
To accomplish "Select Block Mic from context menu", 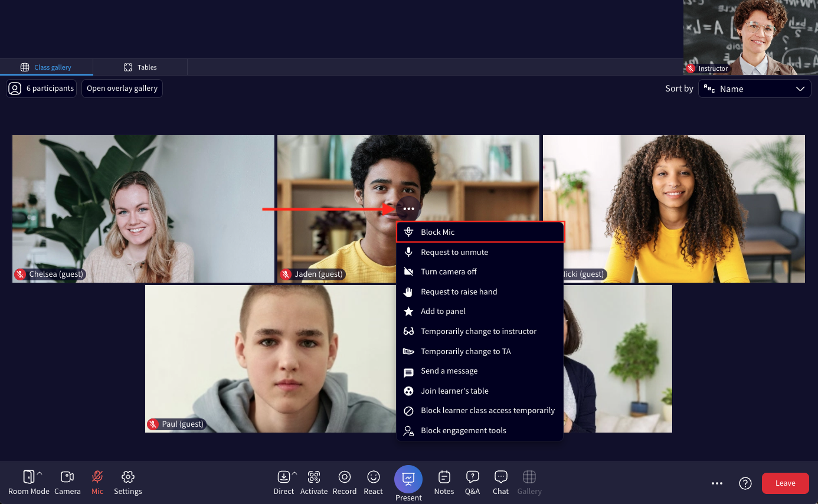I will pos(437,232).
